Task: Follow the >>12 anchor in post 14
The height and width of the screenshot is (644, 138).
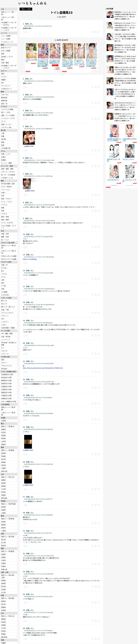Action: tap(25, 275)
